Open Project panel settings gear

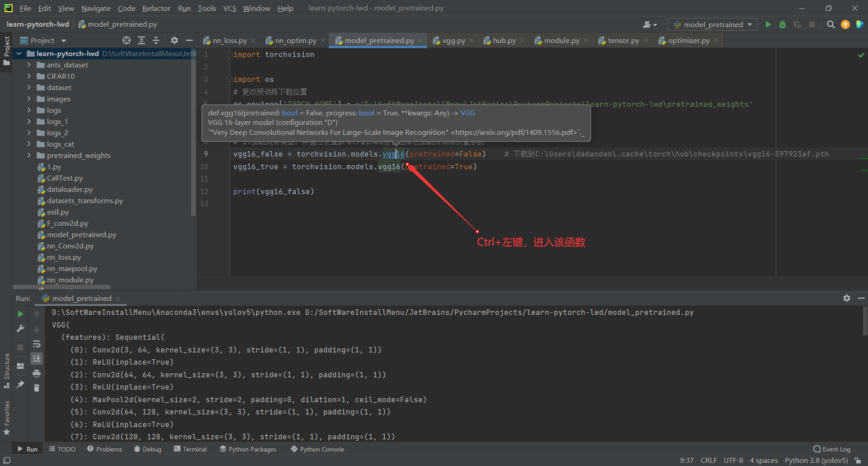175,40
